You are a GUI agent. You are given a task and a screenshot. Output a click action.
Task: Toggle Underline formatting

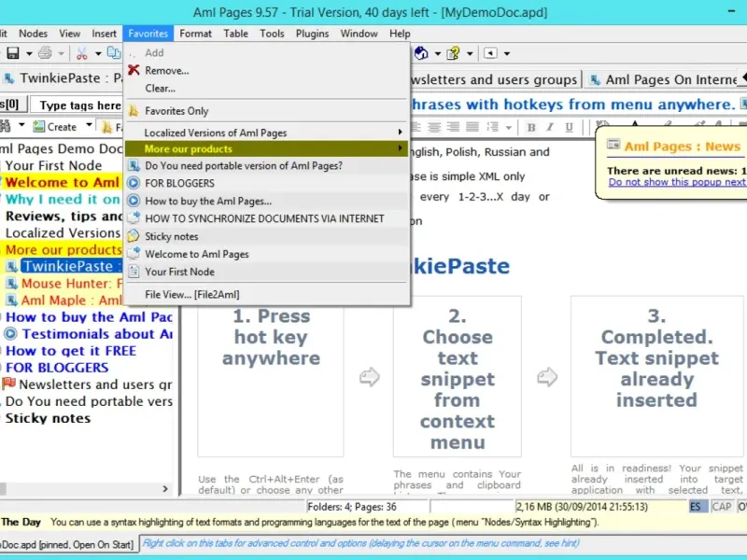(x=569, y=127)
